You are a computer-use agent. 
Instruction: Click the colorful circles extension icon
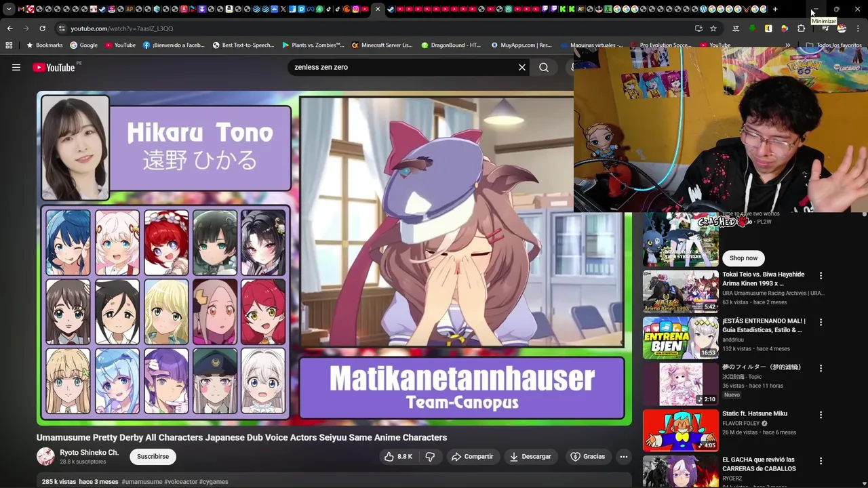(x=785, y=28)
